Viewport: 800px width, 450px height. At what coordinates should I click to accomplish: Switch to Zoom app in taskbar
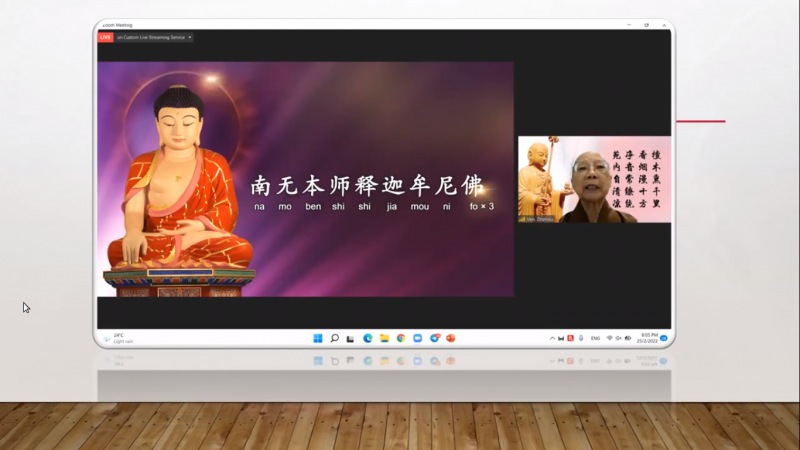click(417, 338)
